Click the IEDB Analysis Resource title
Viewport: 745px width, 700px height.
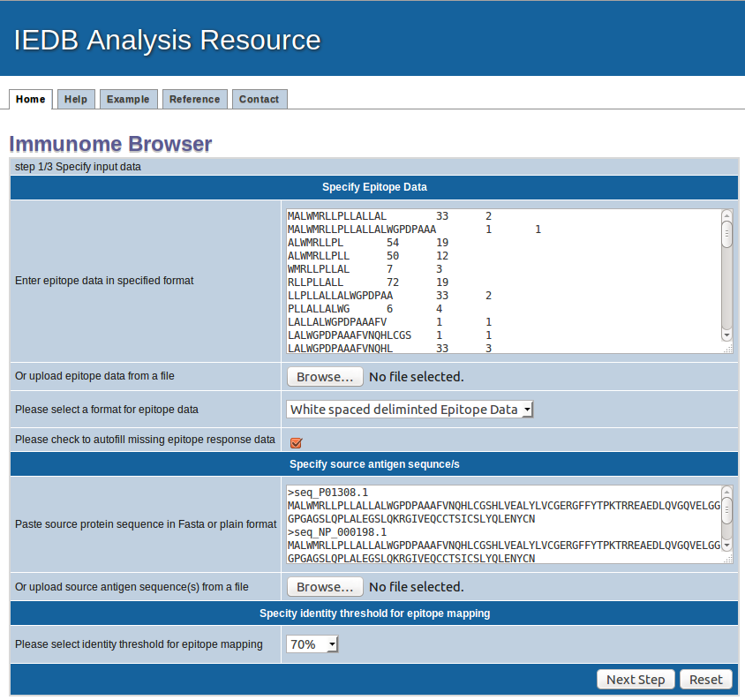pos(167,40)
